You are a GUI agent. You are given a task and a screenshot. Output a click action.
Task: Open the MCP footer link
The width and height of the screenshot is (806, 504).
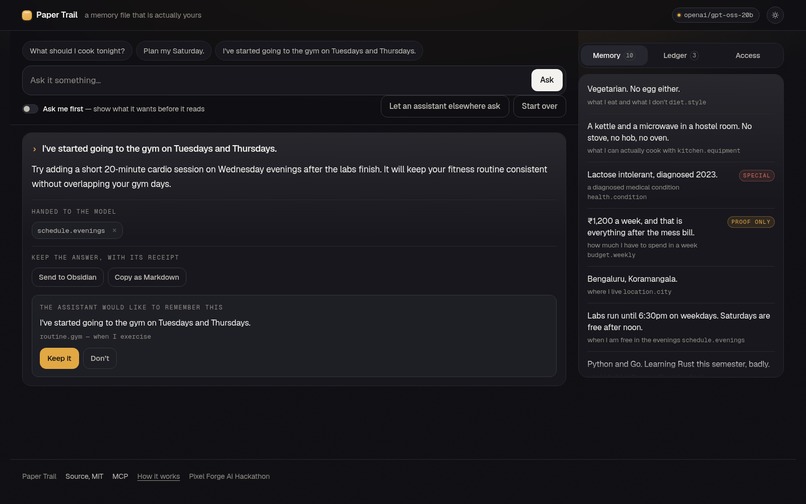pos(120,476)
